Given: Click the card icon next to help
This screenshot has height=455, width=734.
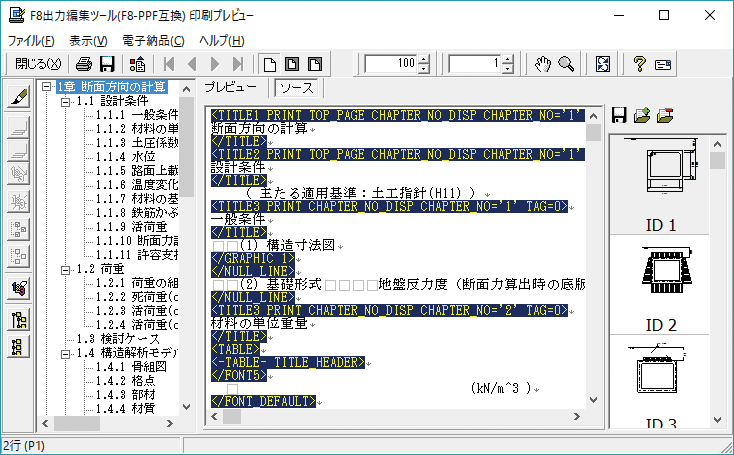Looking at the screenshot, I should 663,64.
